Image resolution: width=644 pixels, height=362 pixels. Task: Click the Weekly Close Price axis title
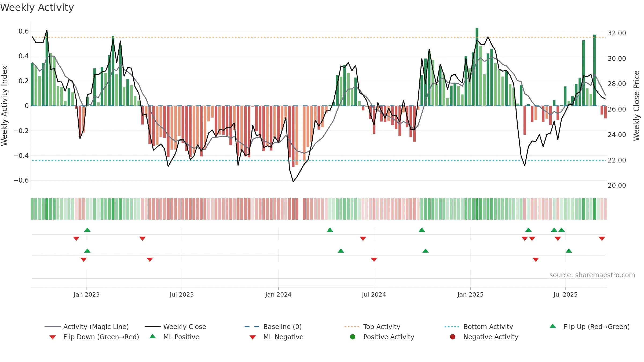[636, 106]
